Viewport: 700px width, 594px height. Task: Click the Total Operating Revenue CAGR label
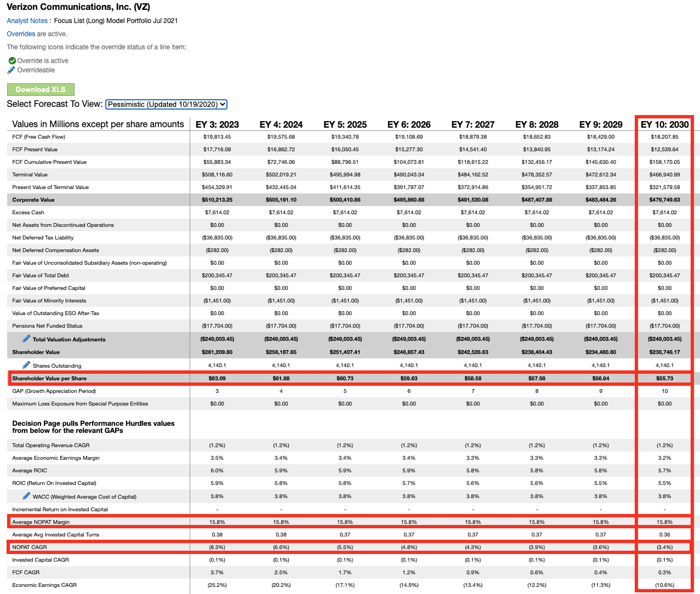point(51,445)
